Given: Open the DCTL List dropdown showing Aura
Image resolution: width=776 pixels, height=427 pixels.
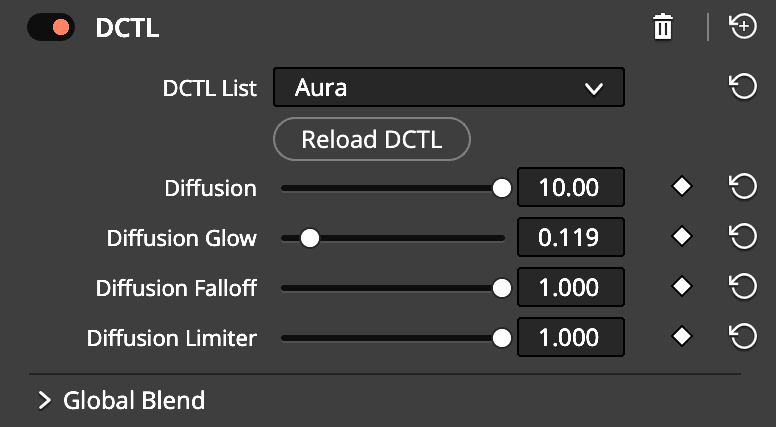Looking at the screenshot, I should [x=449, y=88].
